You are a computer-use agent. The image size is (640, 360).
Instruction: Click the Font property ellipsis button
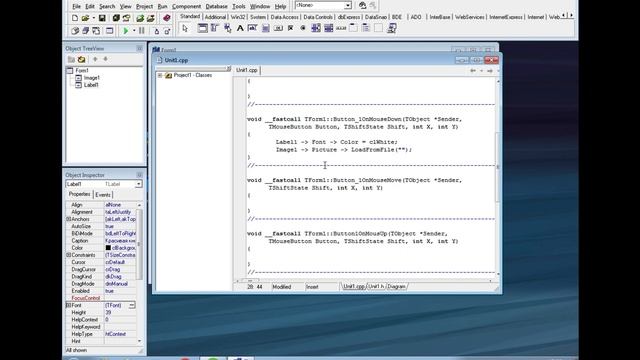coord(132,305)
